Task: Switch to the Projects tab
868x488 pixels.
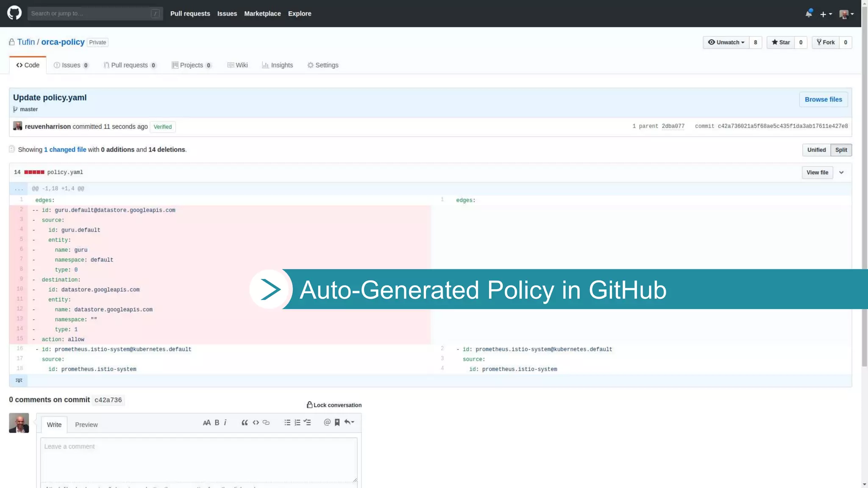Action: point(192,65)
